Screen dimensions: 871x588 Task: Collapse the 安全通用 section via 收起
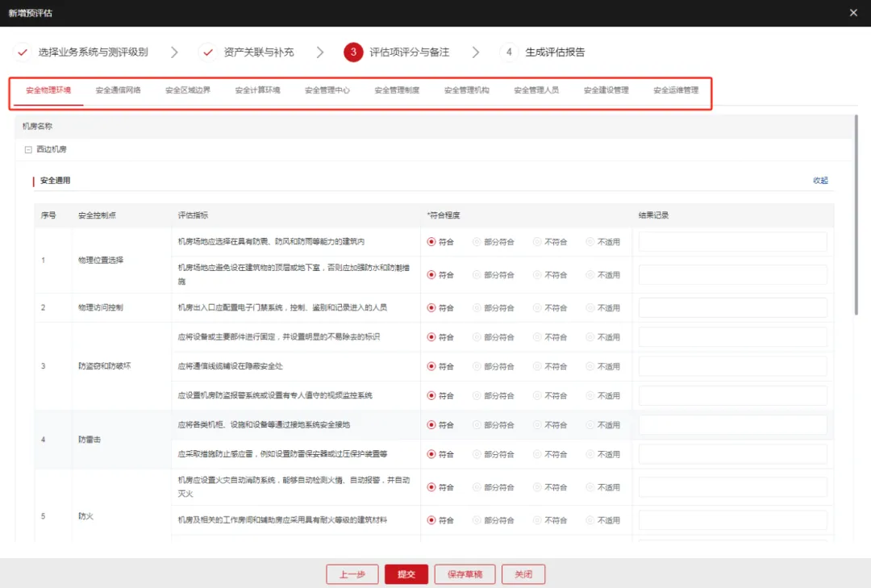820,181
